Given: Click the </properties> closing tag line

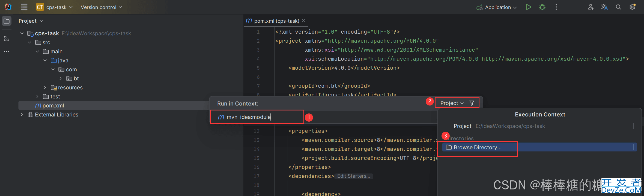Looking at the screenshot, I should pos(309,167).
